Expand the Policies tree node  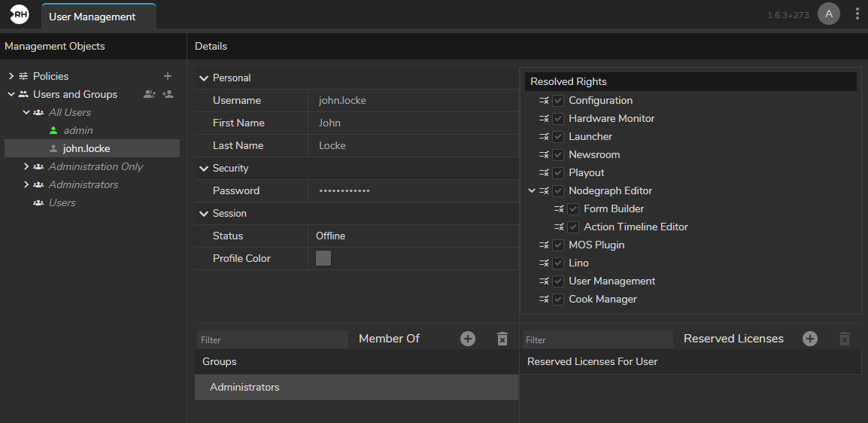click(x=11, y=76)
